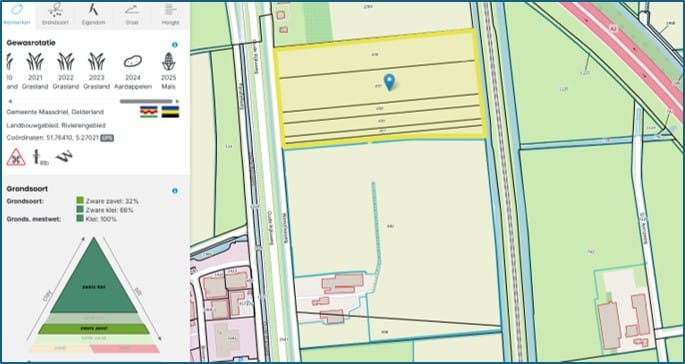The image size is (685, 364).
Task: Switch to the Eigendom tab
Action: point(93,15)
